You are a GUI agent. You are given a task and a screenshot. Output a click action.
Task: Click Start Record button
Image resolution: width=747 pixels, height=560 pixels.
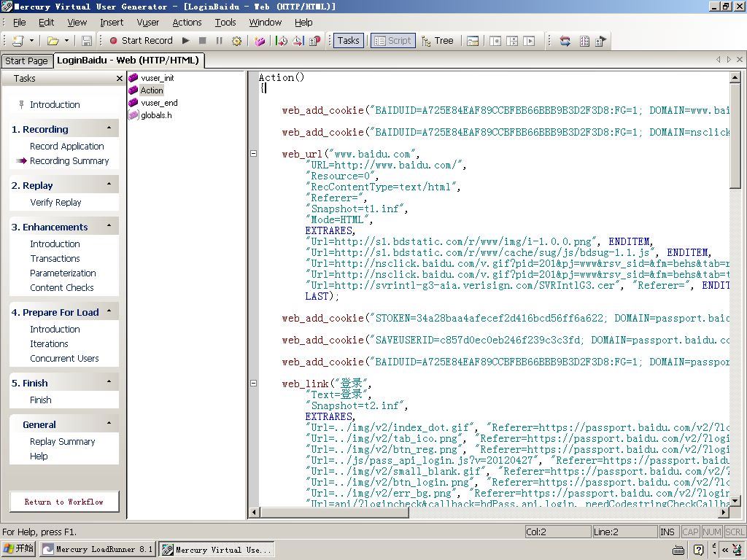[x=141, y=41]
